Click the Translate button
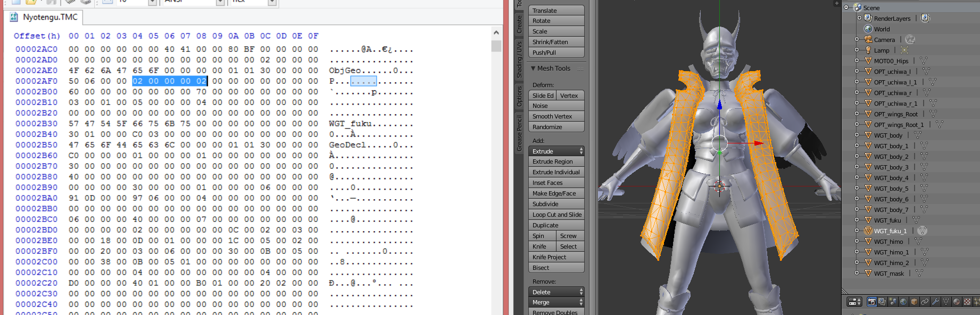 [557, 10]
